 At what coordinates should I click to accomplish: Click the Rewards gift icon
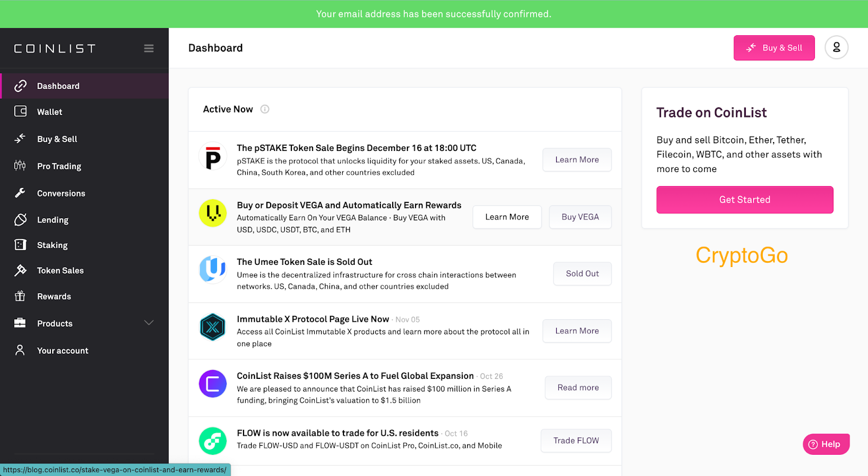tap(20, 296)
